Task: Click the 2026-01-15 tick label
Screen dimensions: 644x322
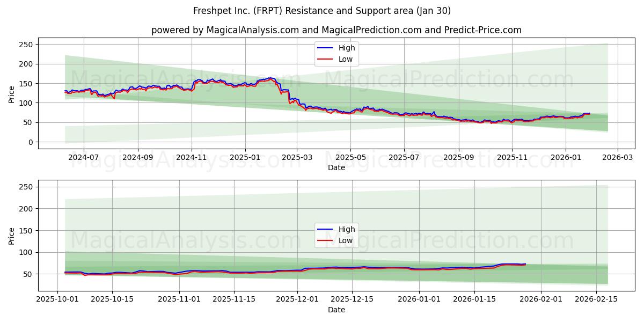Action: (474, 299)
